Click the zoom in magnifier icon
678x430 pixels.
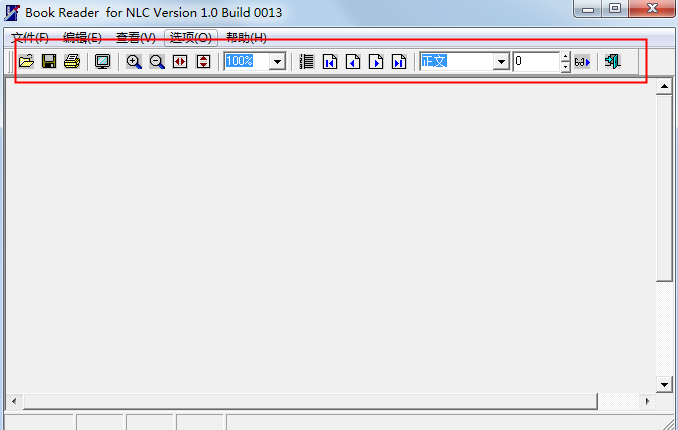[x=134, y=61]
